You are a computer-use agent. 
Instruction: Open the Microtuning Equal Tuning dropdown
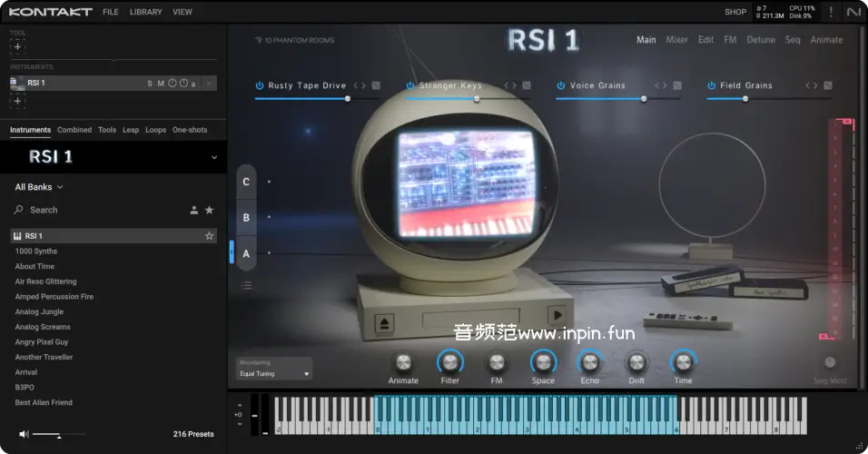(274, 374)
